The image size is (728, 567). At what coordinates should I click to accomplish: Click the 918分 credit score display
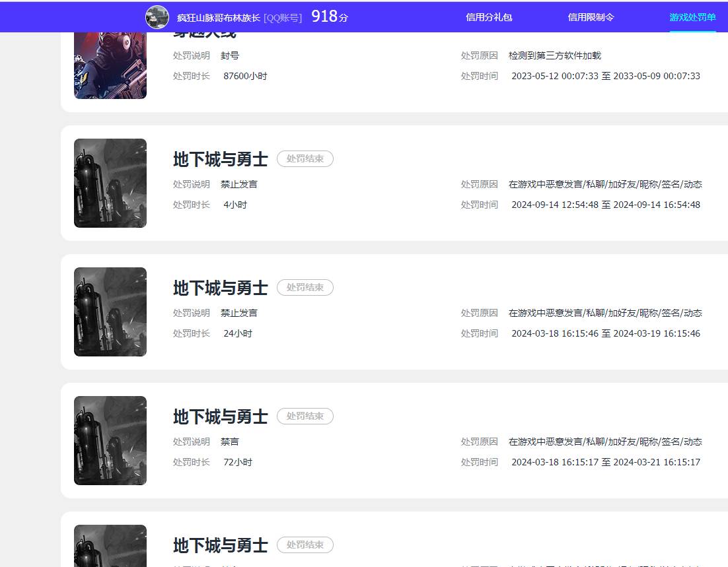pyautogui.click(x=329, y=17)
